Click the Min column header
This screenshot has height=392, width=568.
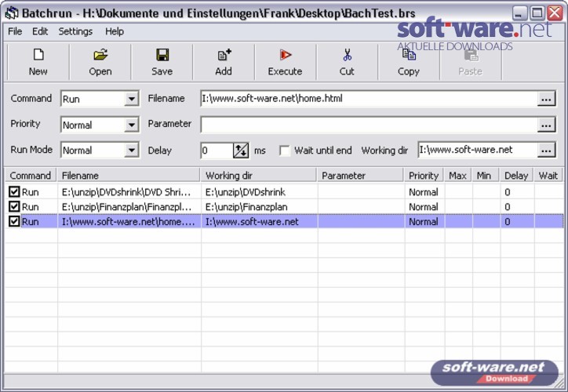[486, 176]
